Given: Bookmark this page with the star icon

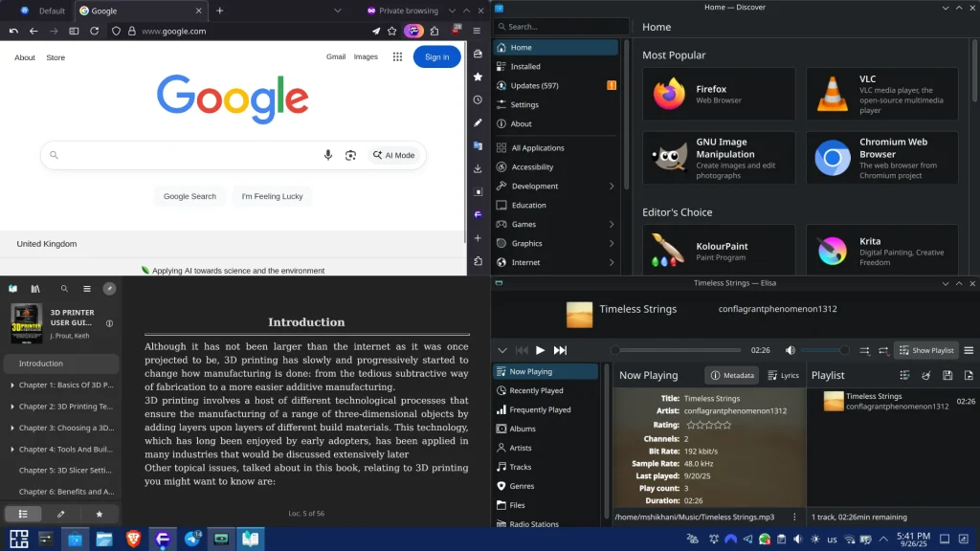Looking at the screenshot, I should [x=391, y=31].
